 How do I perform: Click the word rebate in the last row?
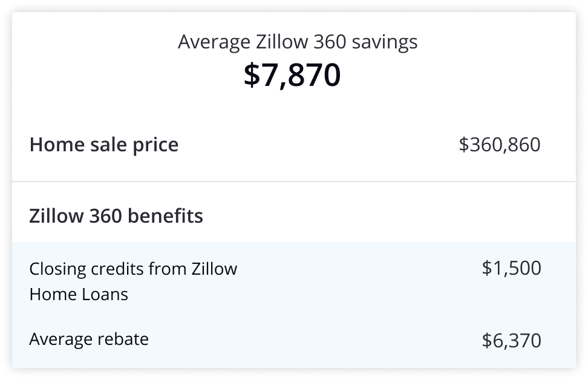(x=123, y=339)
